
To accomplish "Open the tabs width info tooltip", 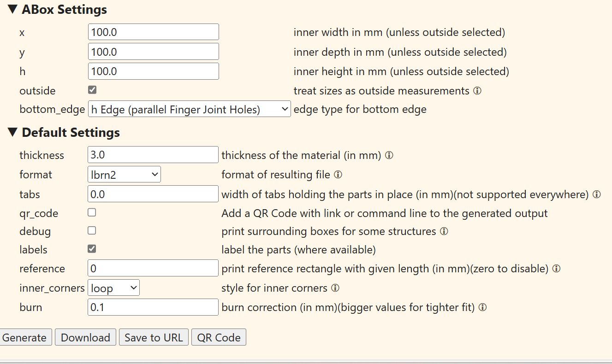I will coord(598,194).
